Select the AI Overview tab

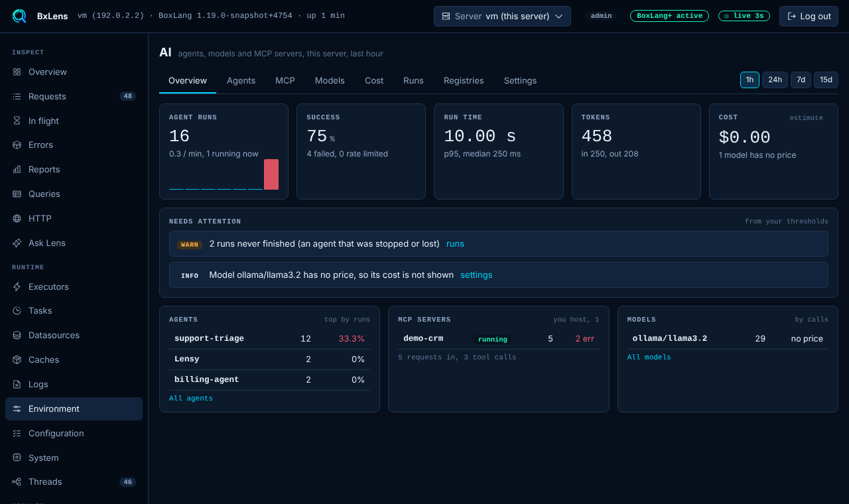188,80
